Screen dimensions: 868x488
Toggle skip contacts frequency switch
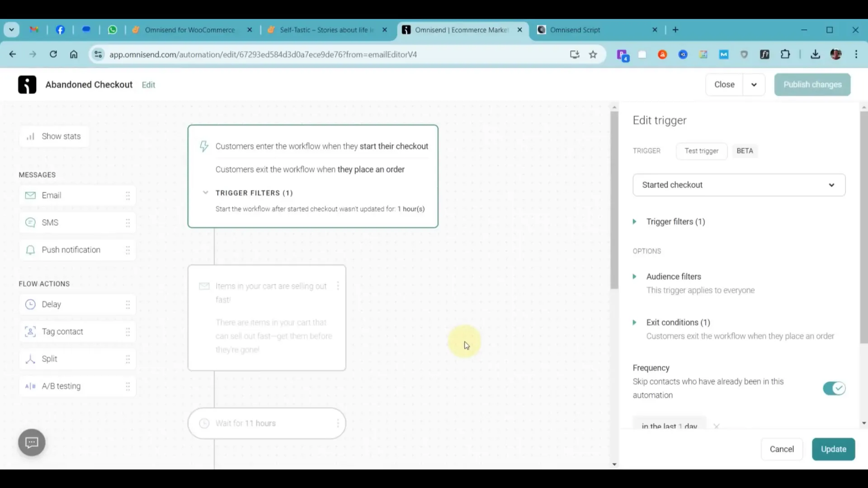tap(834, 389)
